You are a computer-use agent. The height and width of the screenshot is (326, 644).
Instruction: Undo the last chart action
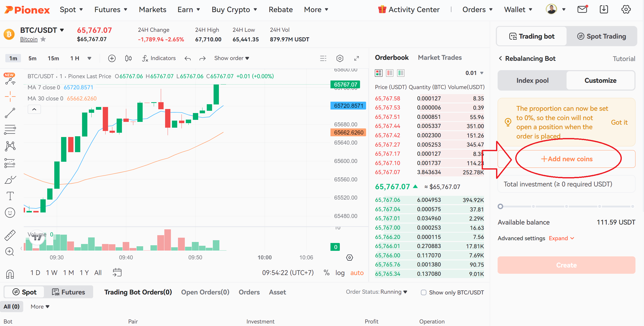click(x=188, y=59)
